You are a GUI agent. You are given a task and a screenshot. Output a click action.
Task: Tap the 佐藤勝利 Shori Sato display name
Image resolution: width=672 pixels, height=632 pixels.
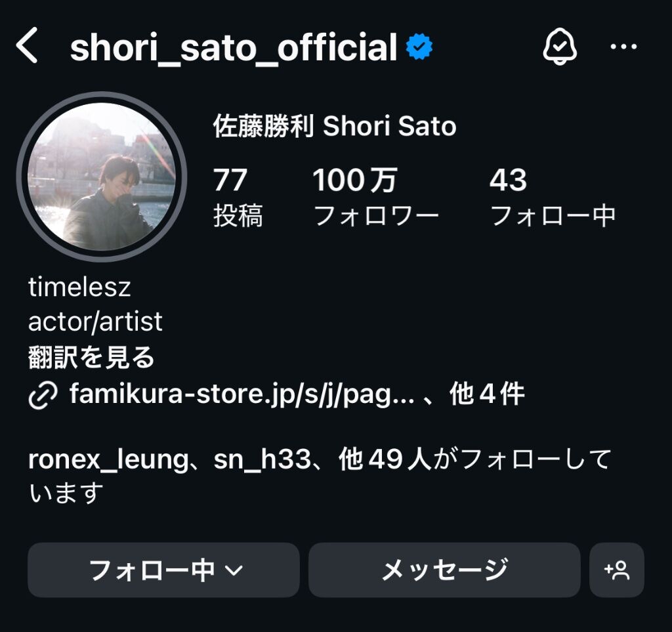click(x=335, y=127)
